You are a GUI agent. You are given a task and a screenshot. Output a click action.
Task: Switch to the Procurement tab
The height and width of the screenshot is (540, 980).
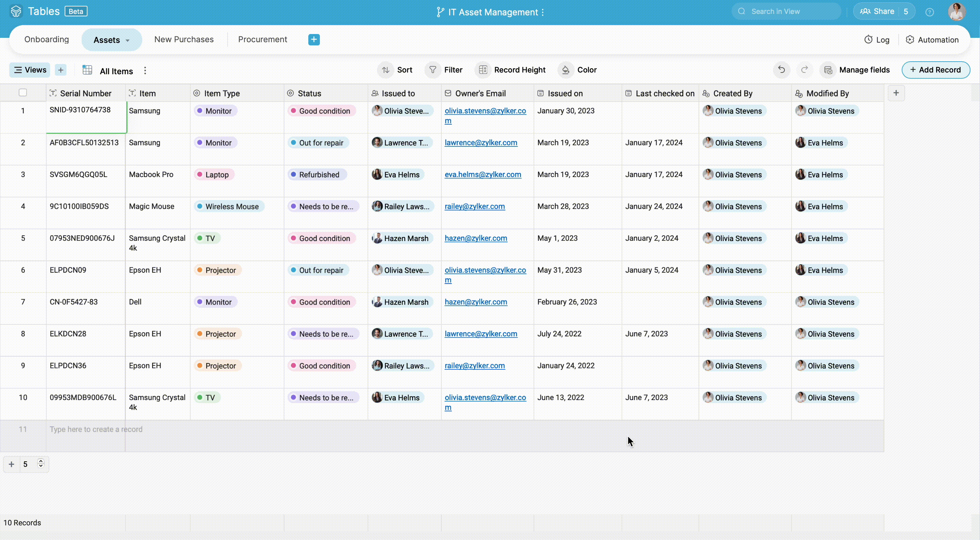pos(262,39)
